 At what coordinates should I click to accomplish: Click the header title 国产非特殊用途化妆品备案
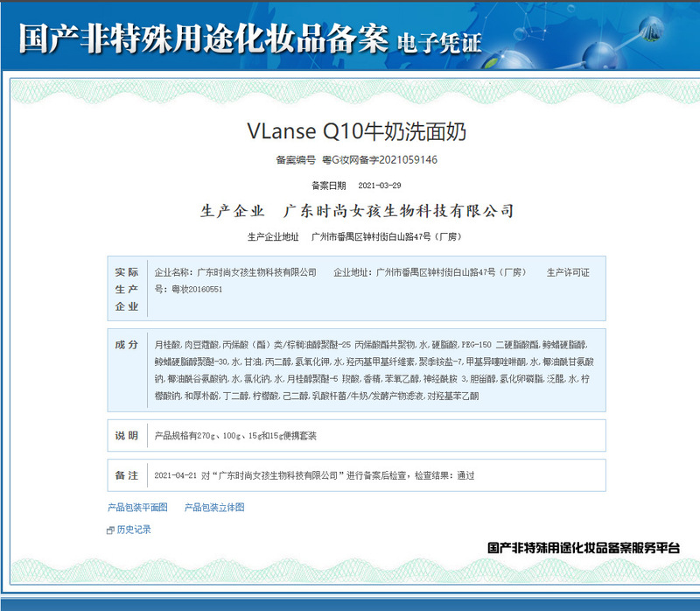tap(204, 39)
